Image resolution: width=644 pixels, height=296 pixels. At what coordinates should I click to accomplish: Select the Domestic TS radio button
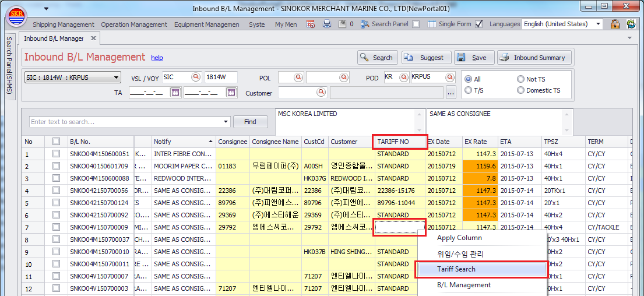(520, 90)
